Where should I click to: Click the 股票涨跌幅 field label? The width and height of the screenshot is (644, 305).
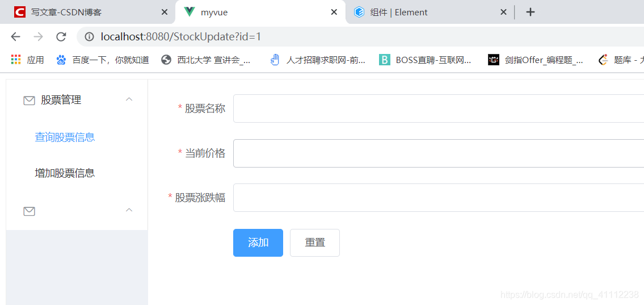200,198
